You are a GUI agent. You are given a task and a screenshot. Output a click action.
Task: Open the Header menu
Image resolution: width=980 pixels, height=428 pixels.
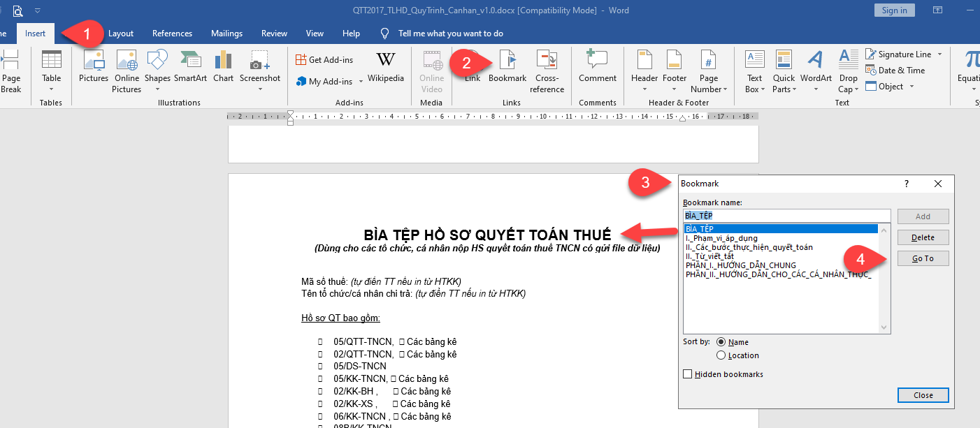click(x=644, y=71)
